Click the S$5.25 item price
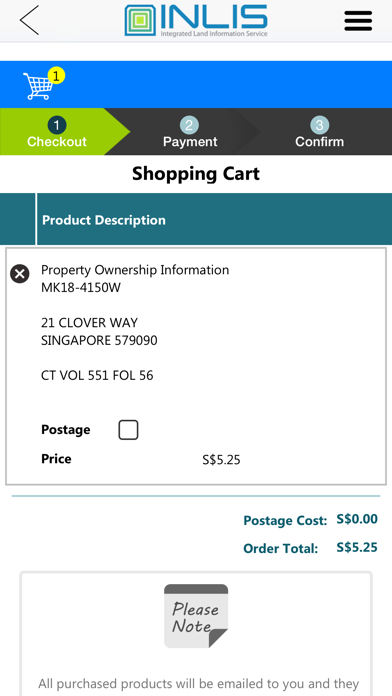The height and width of the screenshot is (696, 392). pyautogui.click(x=221, y=459)
